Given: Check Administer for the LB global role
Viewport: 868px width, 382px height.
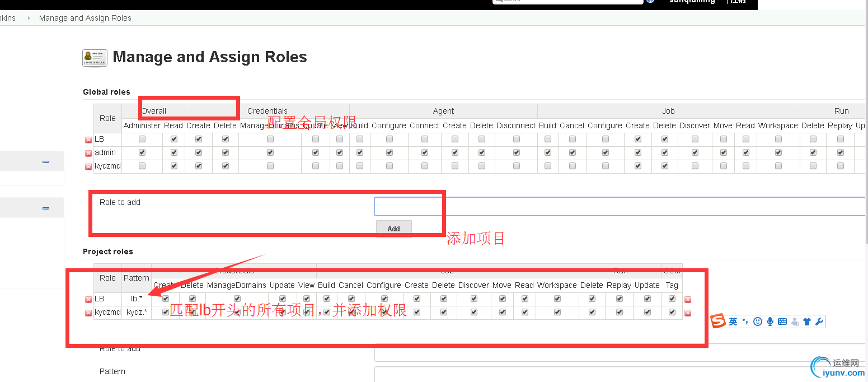Looking at the screenshot, I should click(x=142, y=139).
